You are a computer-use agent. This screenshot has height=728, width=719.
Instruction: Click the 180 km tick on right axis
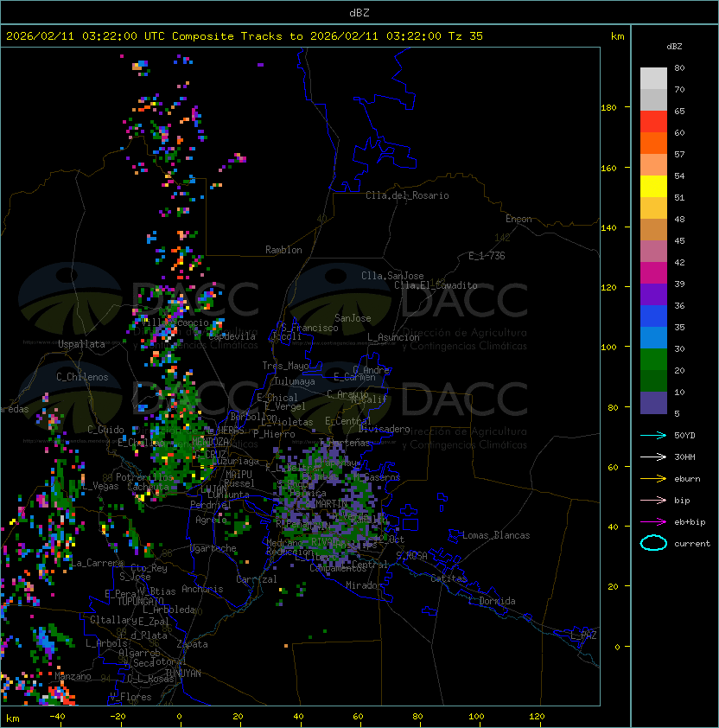tap(608, 108)
